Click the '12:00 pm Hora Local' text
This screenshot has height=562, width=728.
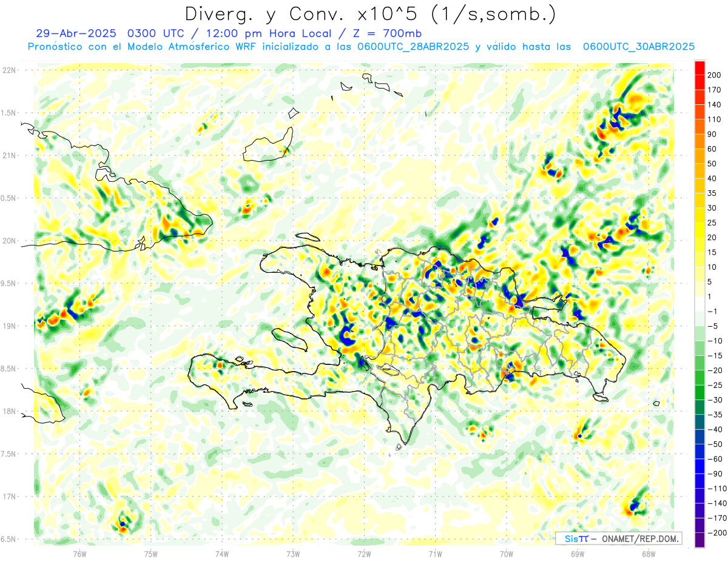pos(268,33)
